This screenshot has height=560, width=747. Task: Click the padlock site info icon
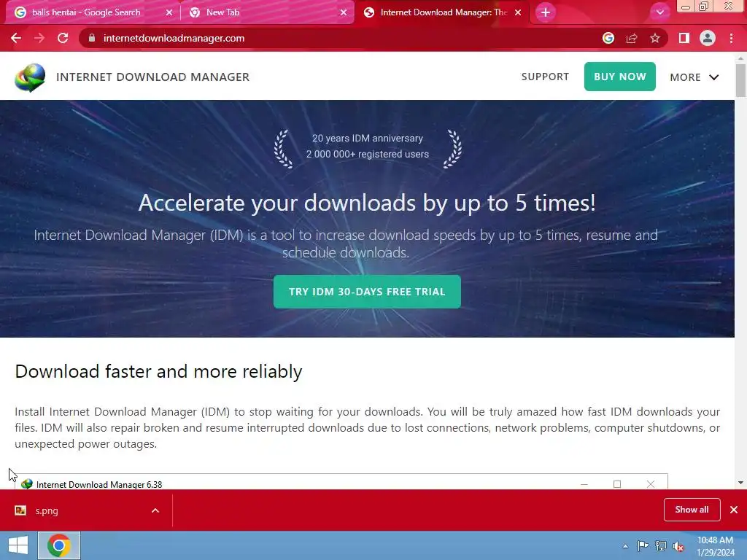[92, 38]
